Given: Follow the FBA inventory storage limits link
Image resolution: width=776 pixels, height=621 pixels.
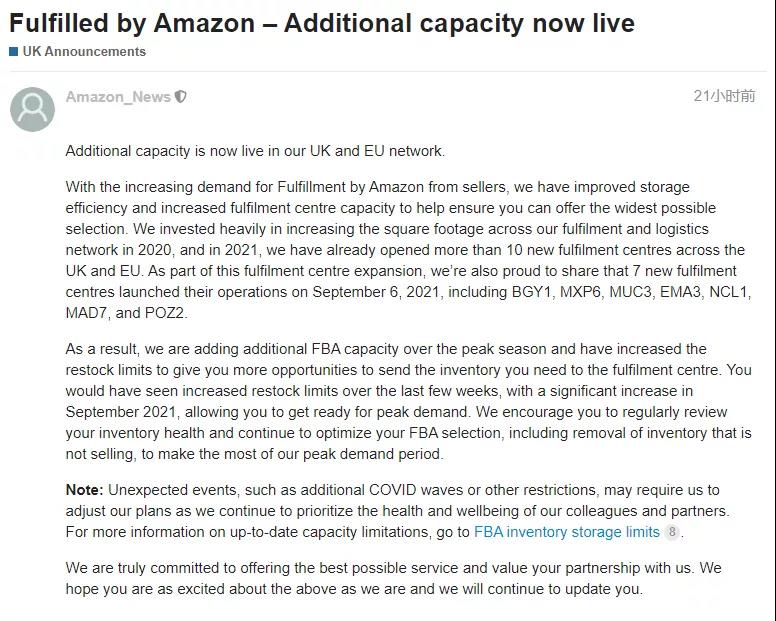Looking at the screenshot, I should (566, 532).
